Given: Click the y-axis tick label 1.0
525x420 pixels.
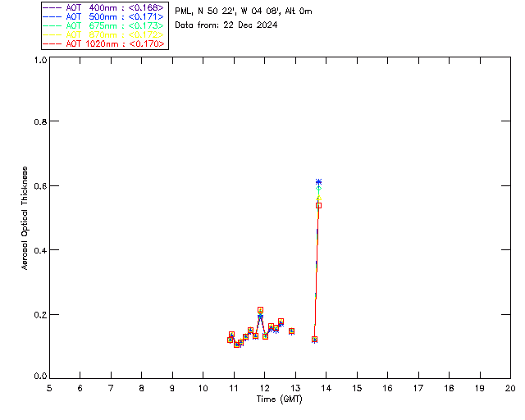Looking at the screenshot, I should [x=40, y=60].
